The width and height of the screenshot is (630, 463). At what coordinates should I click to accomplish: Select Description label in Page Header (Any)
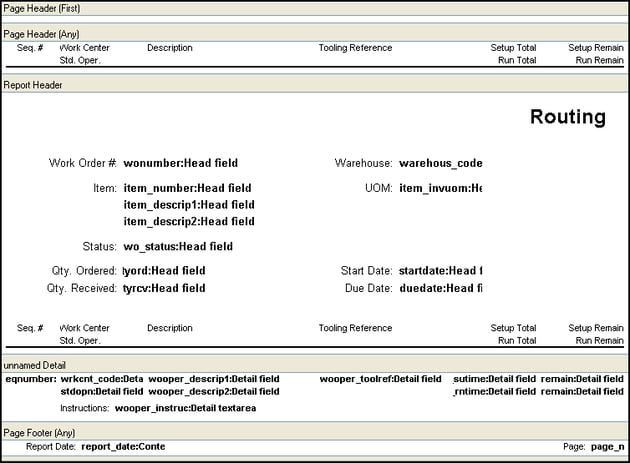point(170,47)
